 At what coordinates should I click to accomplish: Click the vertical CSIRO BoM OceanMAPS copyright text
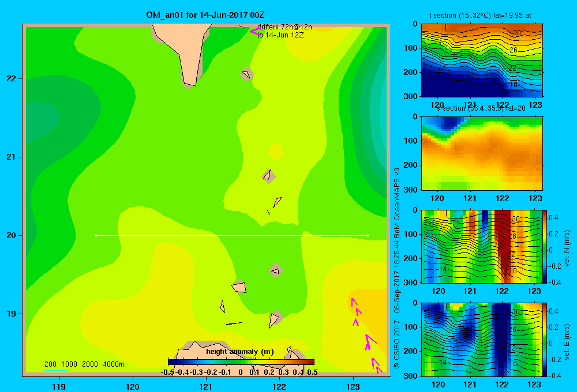click(397, 268)
